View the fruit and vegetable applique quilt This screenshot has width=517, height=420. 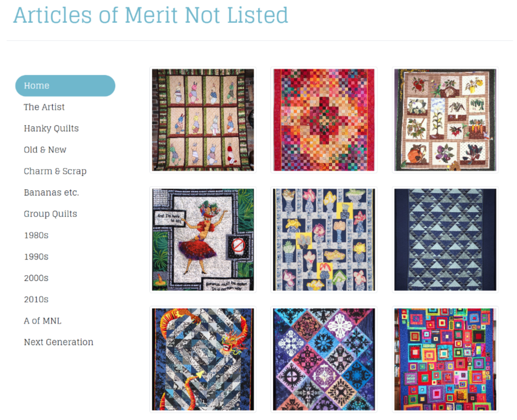pyautogui.click(x=445, y=120)
